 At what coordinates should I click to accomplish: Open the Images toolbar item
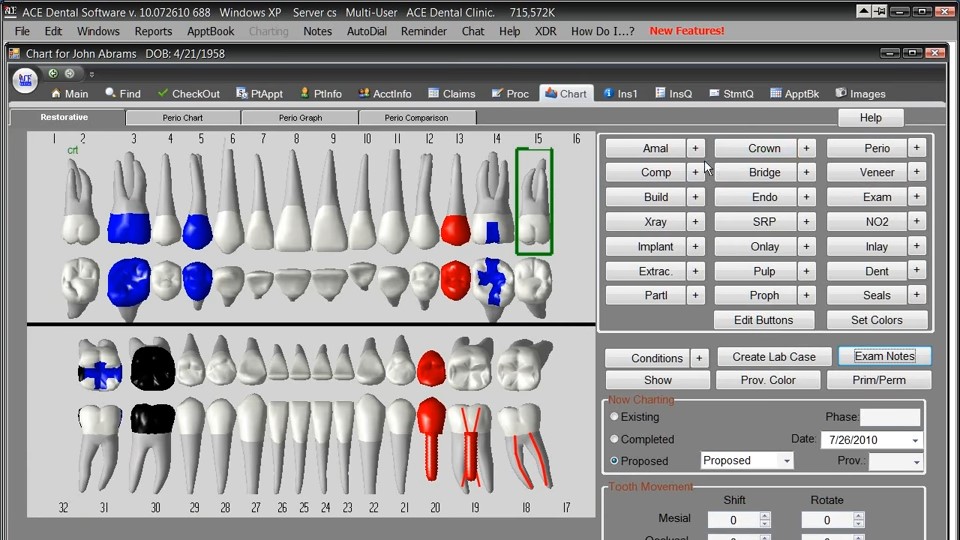click(860, 94)
